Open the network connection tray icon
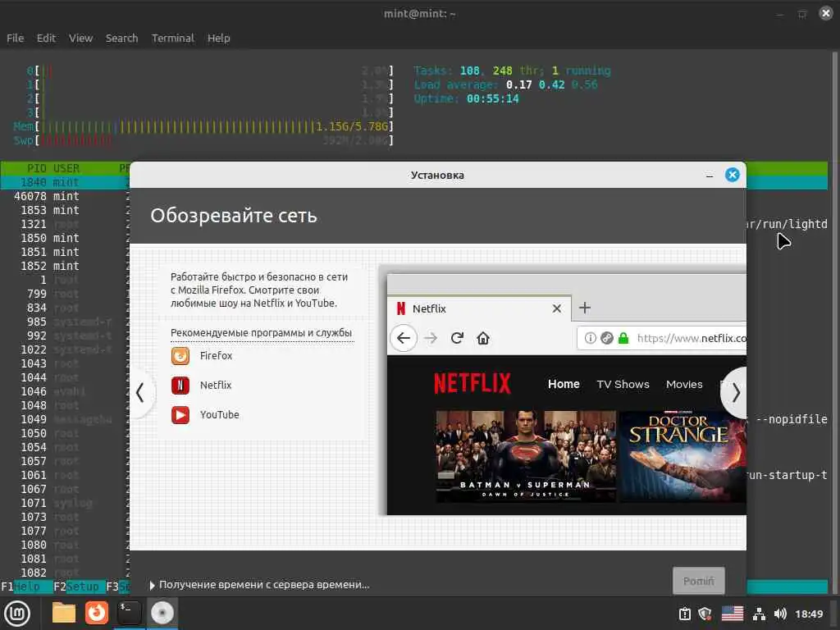The width and height of the screenshot is (840, 630). pos(759,614)
